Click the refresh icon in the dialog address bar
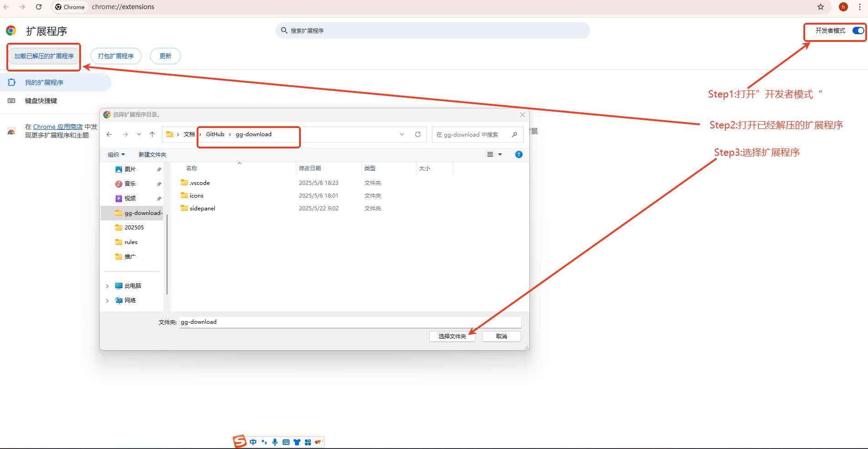 [x=417, y=134]
